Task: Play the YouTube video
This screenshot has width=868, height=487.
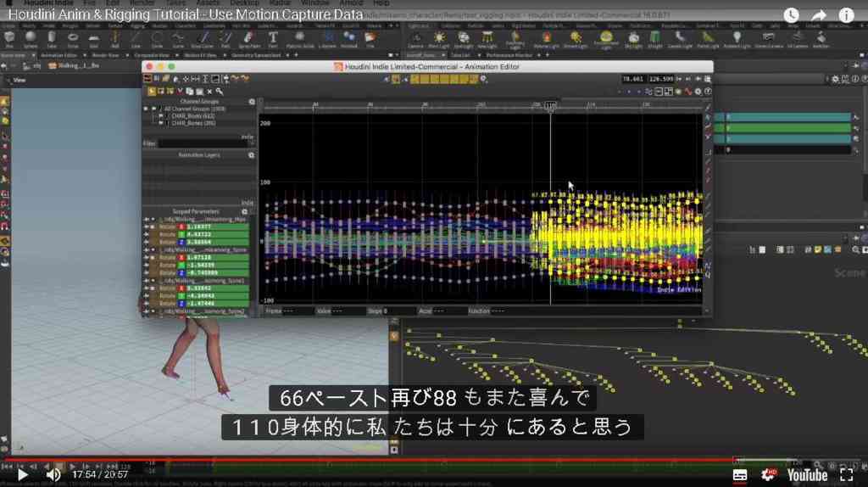Action: [22, 475]
